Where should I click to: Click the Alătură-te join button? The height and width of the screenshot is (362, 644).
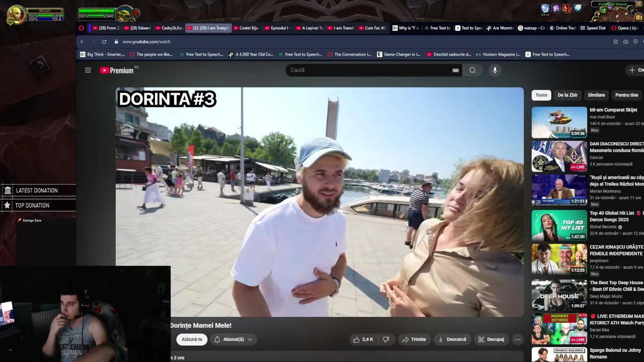coord(192,339)
